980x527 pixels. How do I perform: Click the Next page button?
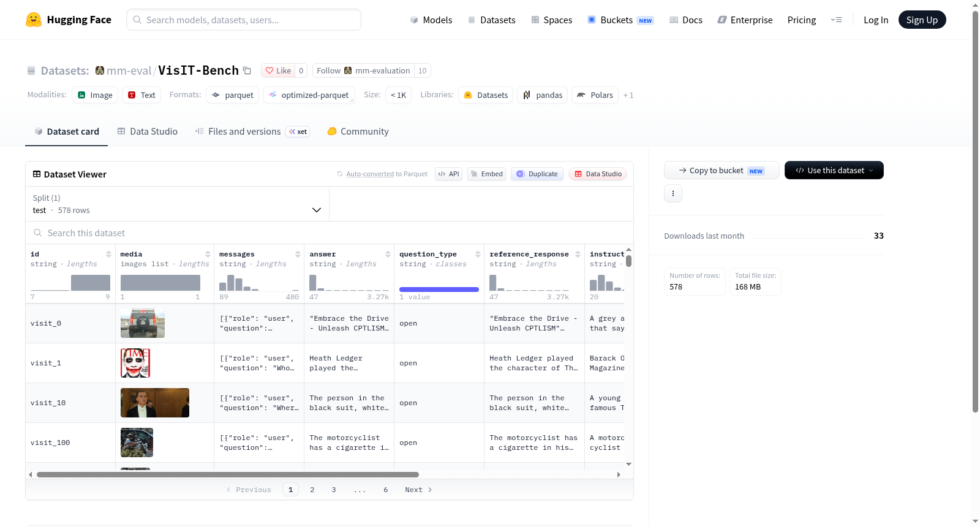click(418, 490)
